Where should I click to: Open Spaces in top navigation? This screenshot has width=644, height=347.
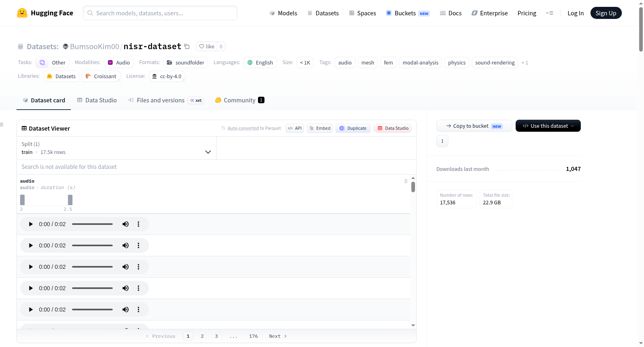(x=363, y=13)
